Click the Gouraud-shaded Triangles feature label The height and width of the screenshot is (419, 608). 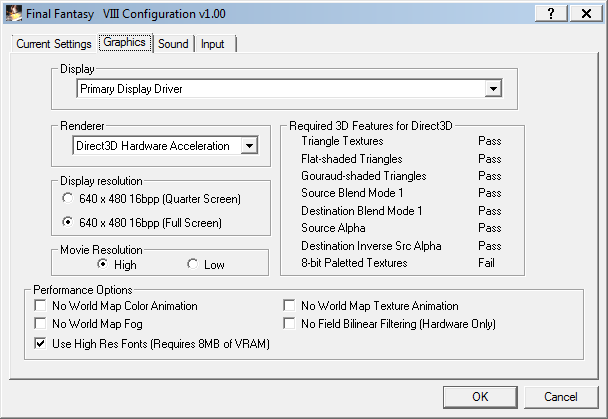[364, 176]
